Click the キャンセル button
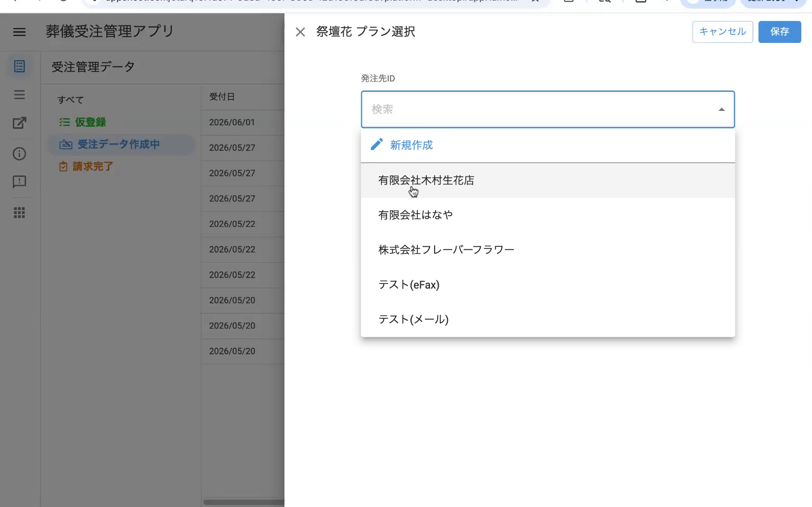Screen dimensions: 812x507 722,32
